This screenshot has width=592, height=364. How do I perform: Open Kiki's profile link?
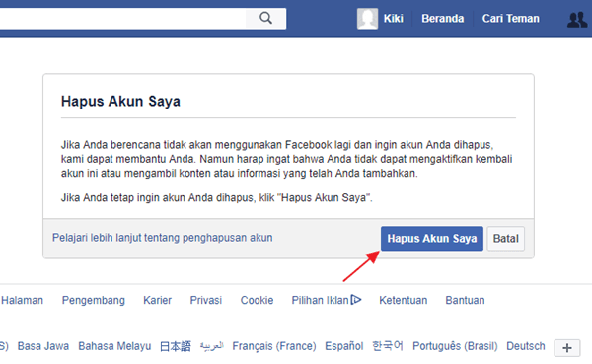pyautogui.click(x=394, y=19)
